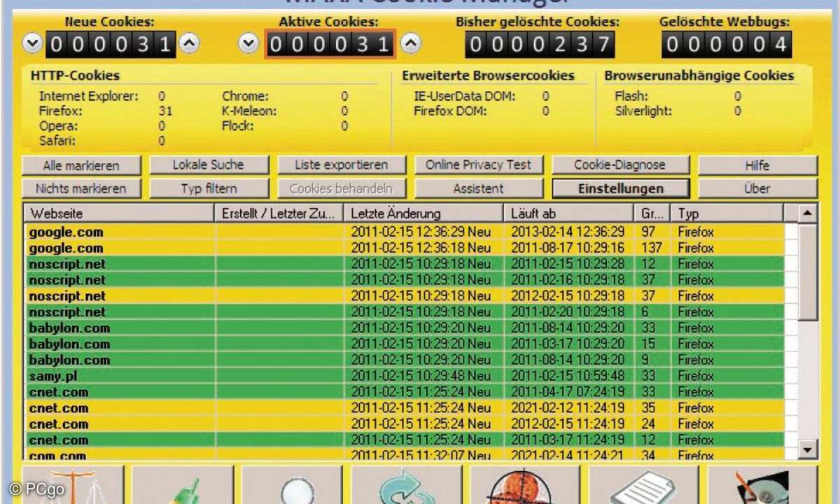The image size is (840, 504).
Task: Click the Safari: label
Action: 59,141
